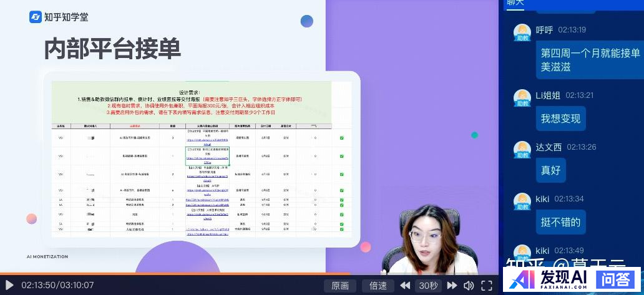The height and width of the screenshot is (295, 644).
Task: Click the timestamp 02:13:19
Action: [572, 30]
